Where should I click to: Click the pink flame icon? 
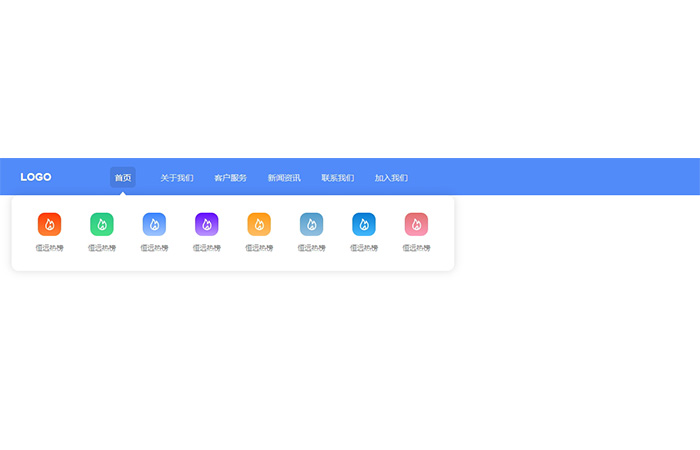[417, 224]
